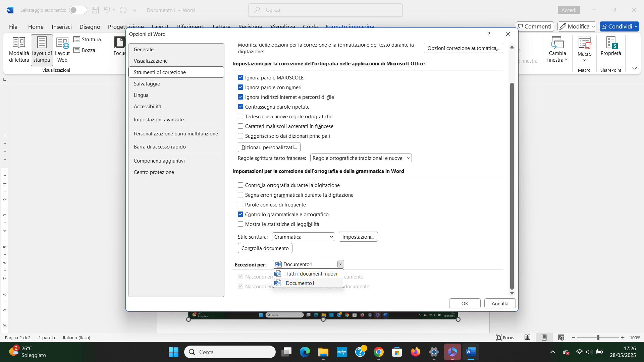Open Microsoft Store from taskbar
This screenshot has height=362, width=644.
click(x=397, y=352)
